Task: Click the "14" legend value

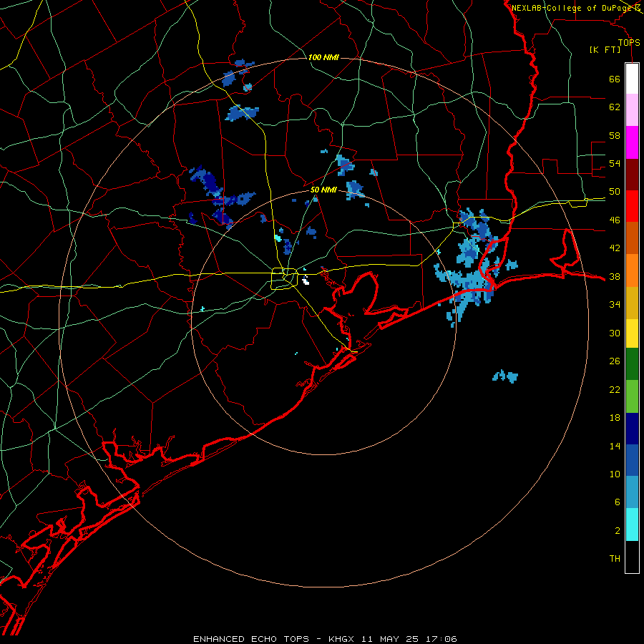Action: click(x=615, y=446)
